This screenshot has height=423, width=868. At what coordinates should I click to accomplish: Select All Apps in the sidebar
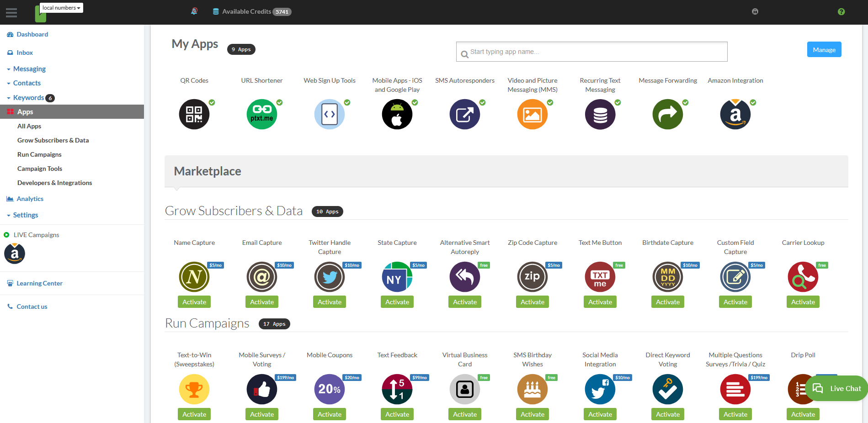[x=29, y=126]
